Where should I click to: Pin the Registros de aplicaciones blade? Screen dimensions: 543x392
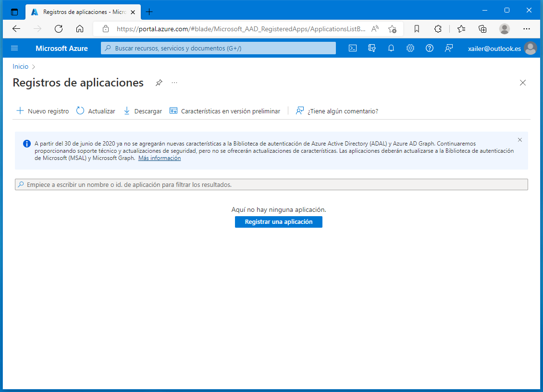pyautogui.click(x=159, y=83)
